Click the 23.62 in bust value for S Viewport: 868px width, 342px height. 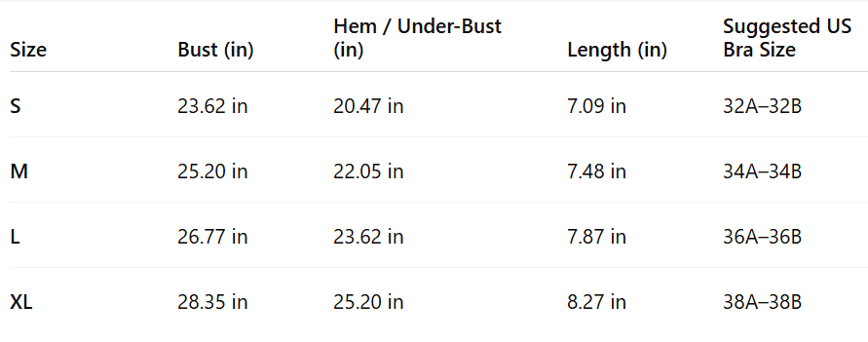coord(213,106)
